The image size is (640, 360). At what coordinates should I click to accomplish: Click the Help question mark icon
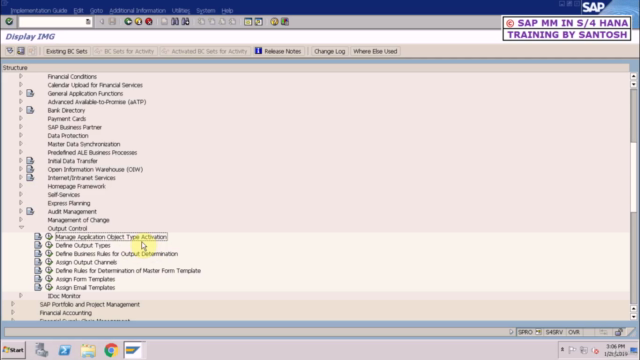point(274,22)
